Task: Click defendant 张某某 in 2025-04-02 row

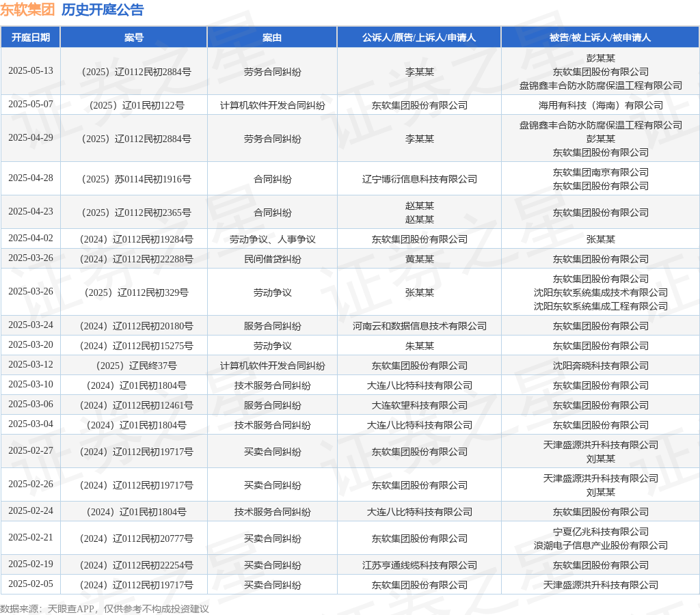Action: (600, 239)
